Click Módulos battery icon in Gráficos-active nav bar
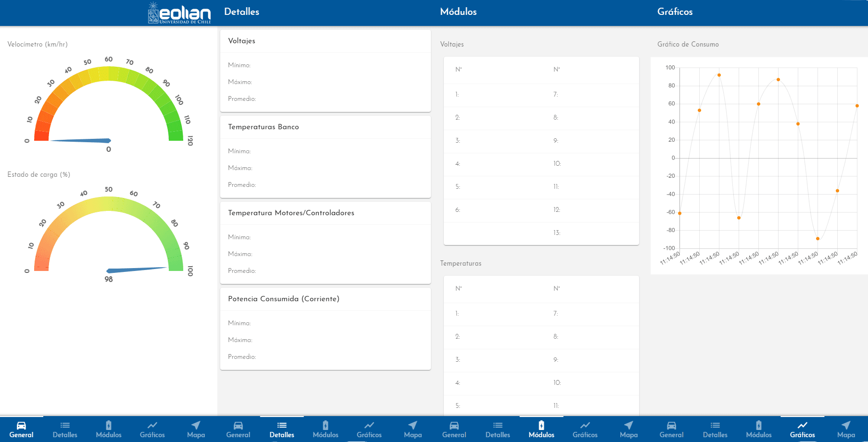Screen dimensions: 868x442 pos(758,425)
